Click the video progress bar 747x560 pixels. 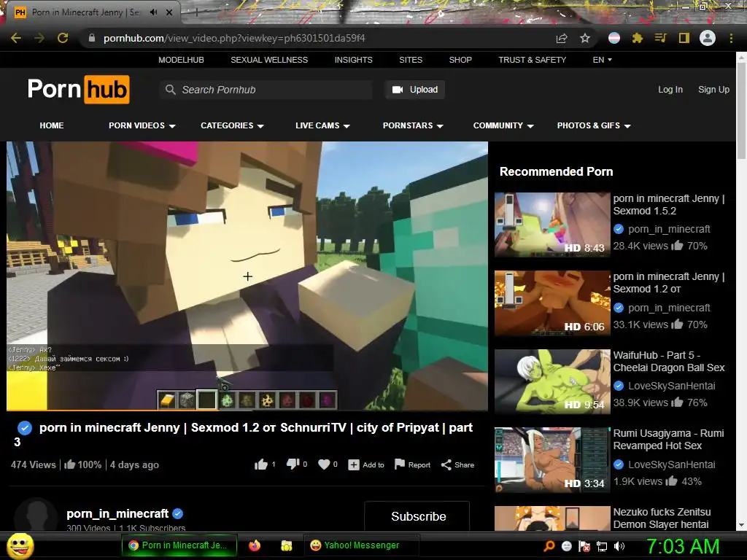click(247, 410)
